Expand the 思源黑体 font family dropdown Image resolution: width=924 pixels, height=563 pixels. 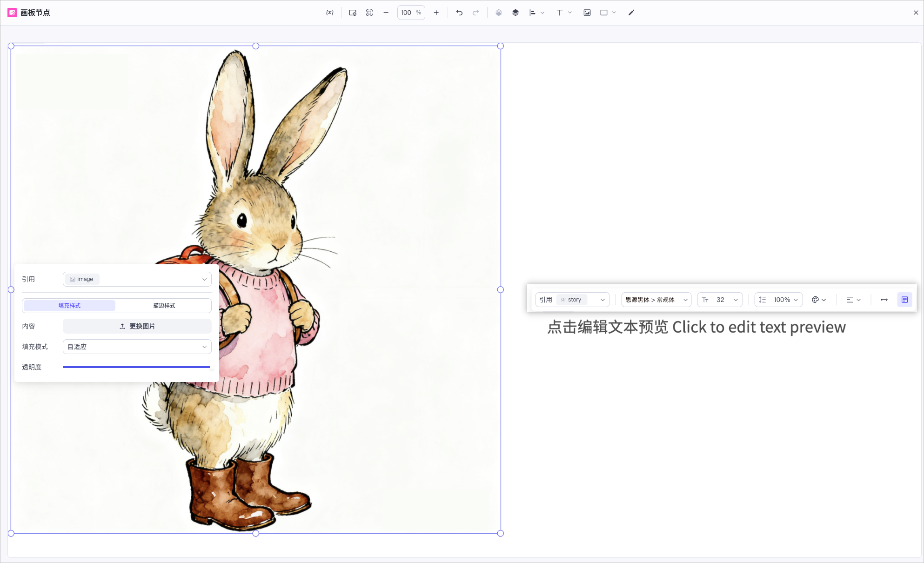click(x=656, y=300)
